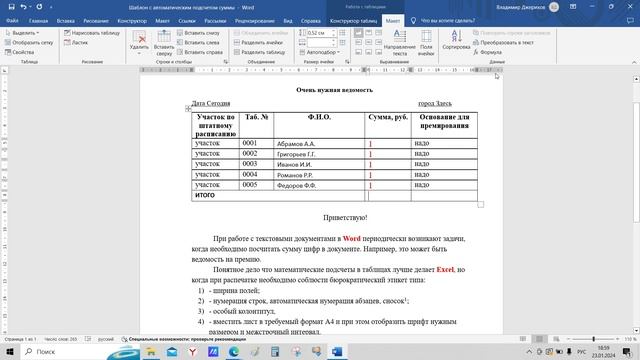Switch to the Главная tab
Screen dimensions: 640x360
[38, 20]
